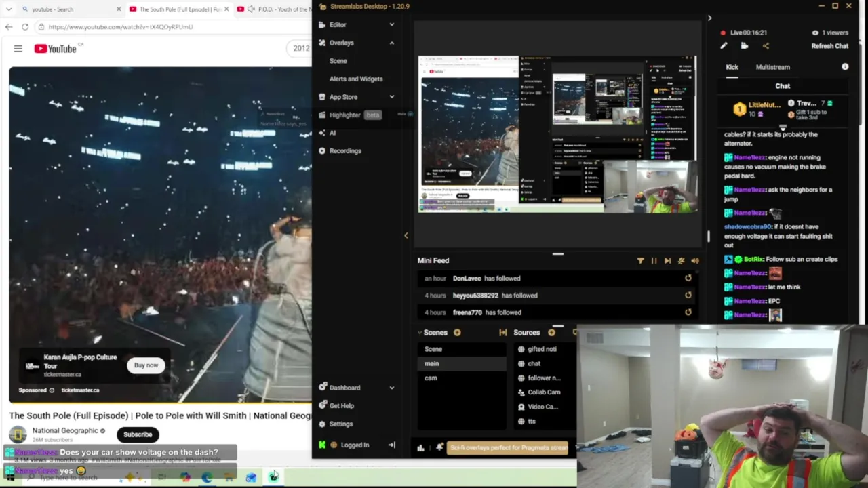Viewport: 868px width, 488px height.
Task: Skip the current alert in Mini Feed
Action: click(x=667, y=260)
